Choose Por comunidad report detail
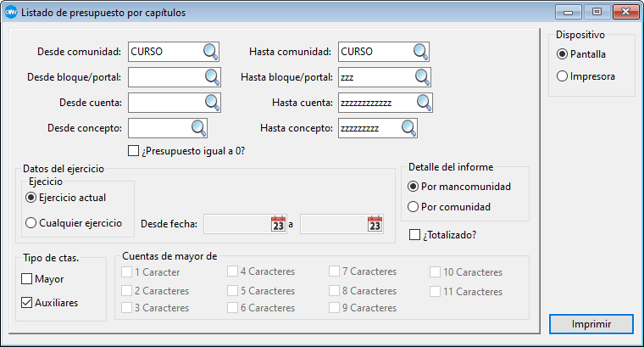Viewport: 644px width, 347px height. [414, 206]
